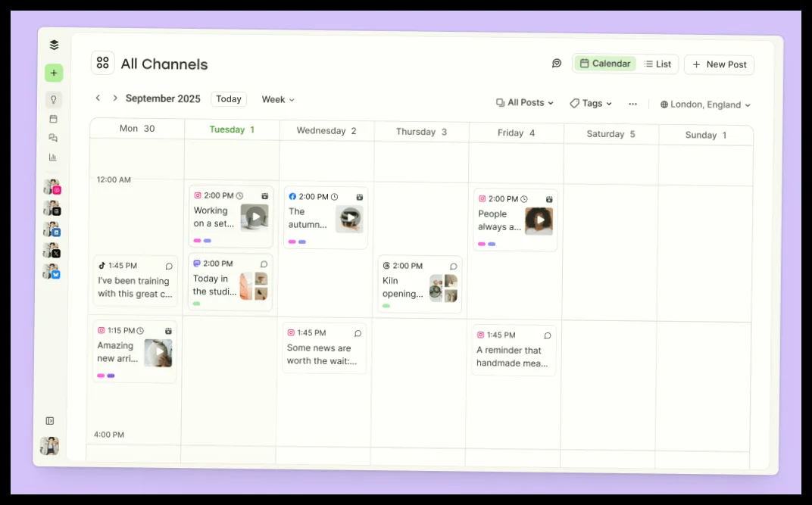This screenshot has width=812, height=505.
Task: Open the 'Today in the studi...' post image thumbnail
Action: tap(254, 286)
